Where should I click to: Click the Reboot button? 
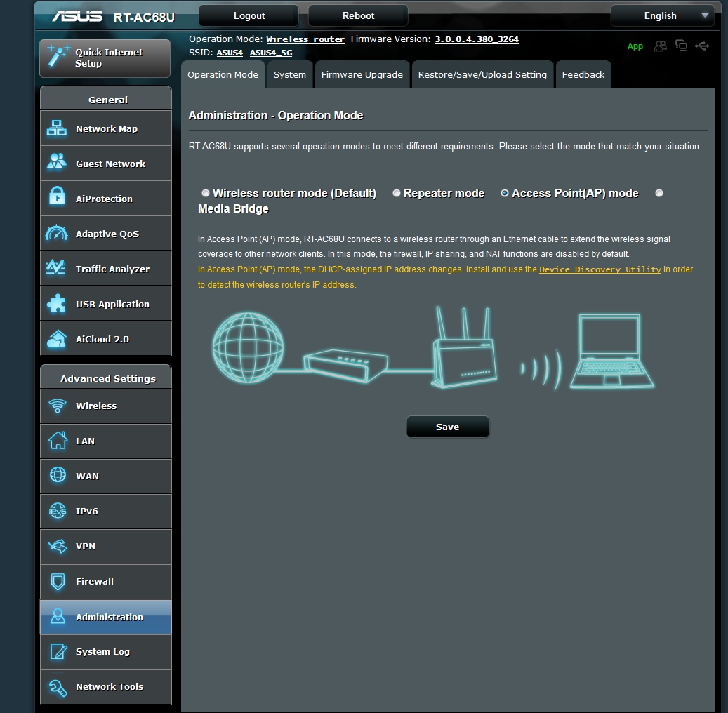coord(358,15)
